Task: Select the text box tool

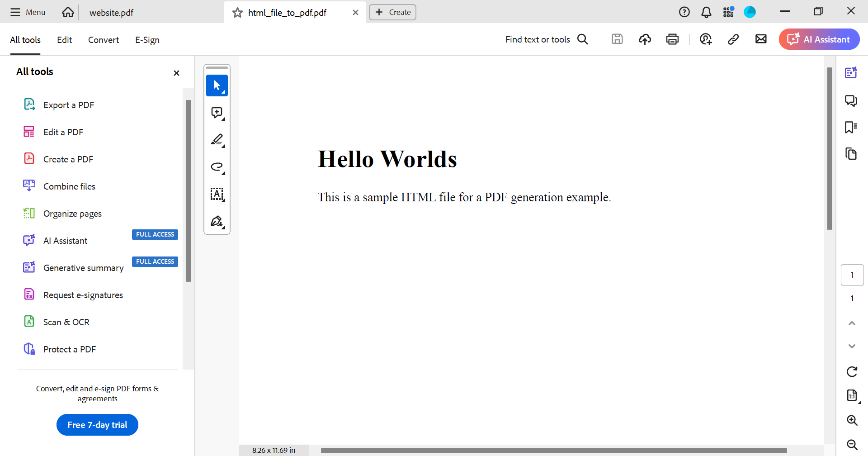Action: coord(217,194)
